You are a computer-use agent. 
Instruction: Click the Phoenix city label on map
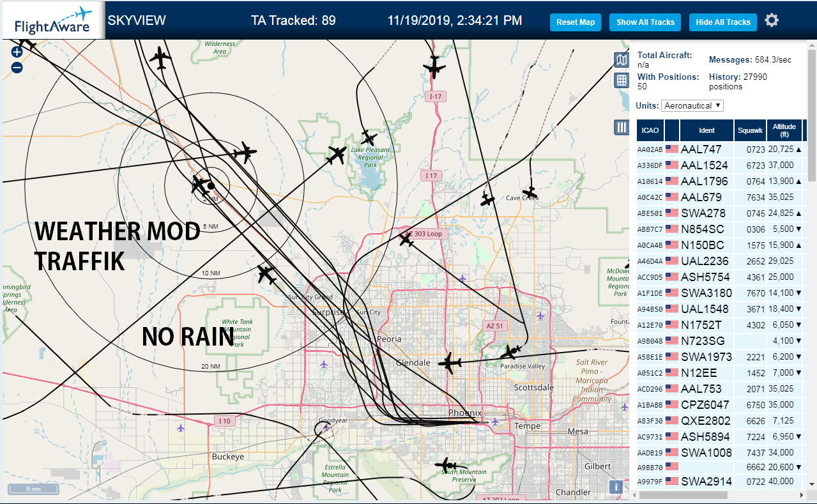pyautogui.click(x=465, y=413)
